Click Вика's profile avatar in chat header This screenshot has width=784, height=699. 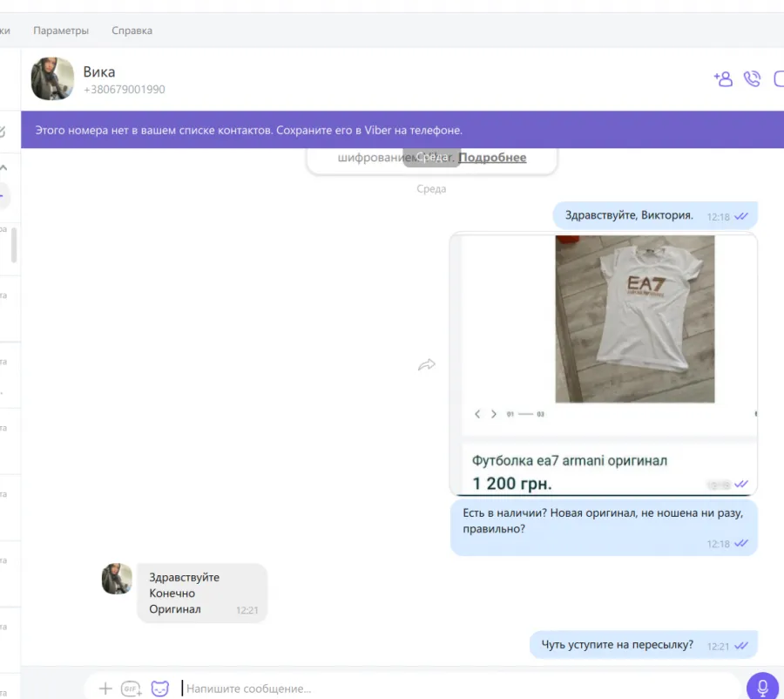click(x=52, y=78)
